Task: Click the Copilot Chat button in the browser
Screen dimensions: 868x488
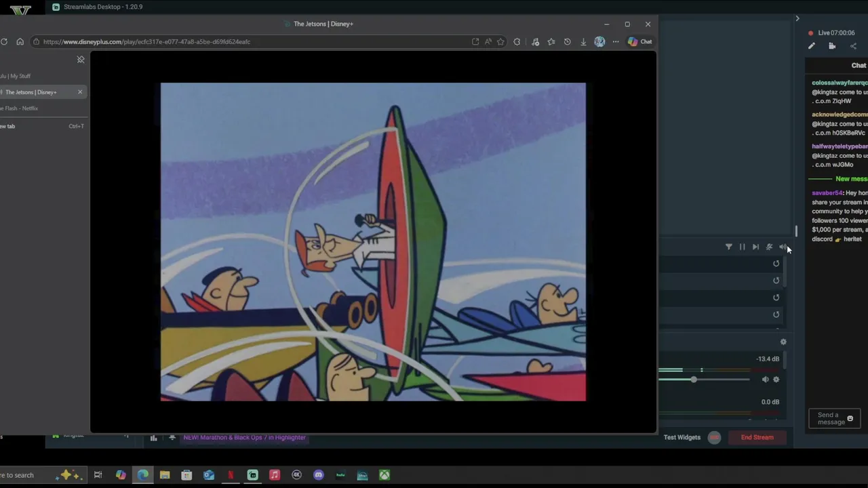Action: tap(639, 41)
